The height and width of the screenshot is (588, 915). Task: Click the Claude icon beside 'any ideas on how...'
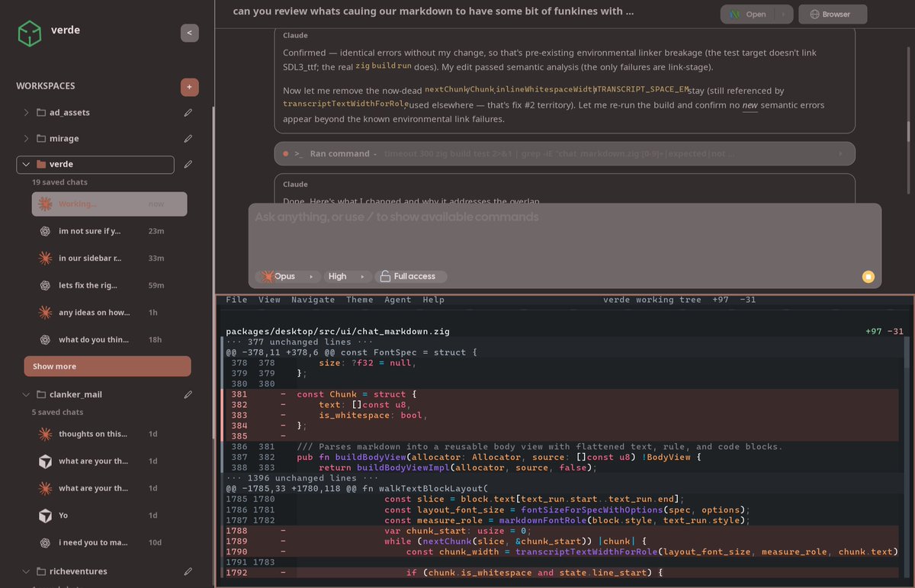[x=45, y=312]
